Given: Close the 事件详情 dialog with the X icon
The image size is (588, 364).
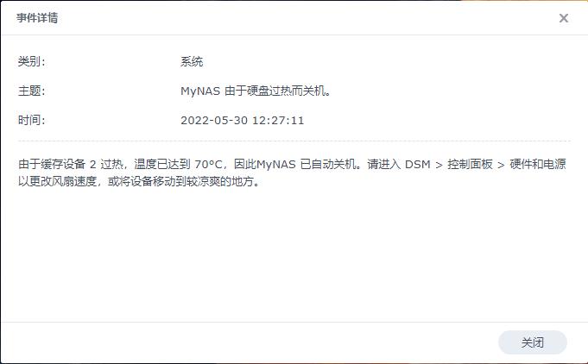Looking at the screenshot, I should click(563, 18).
